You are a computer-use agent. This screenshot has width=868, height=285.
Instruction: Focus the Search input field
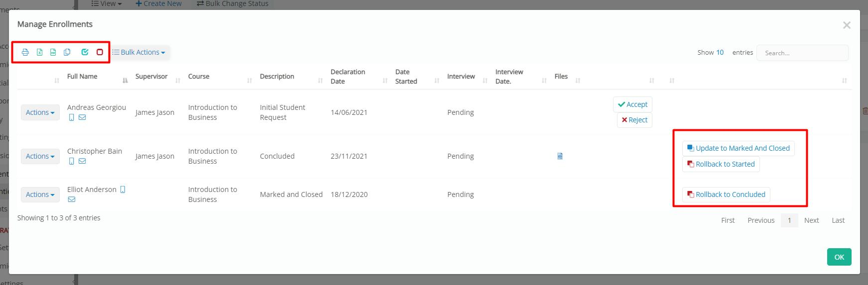[x=802, y=53]
